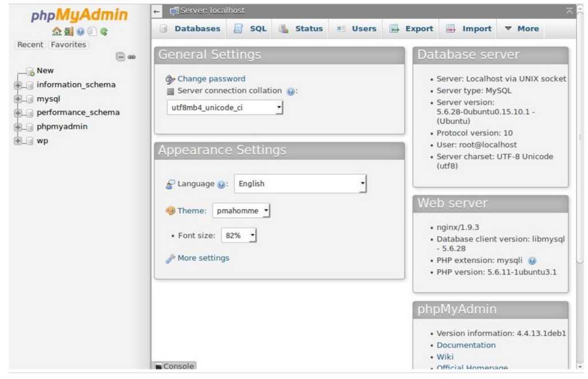Select the performance_schema database name
588x379 pixels.
point(78,113)
